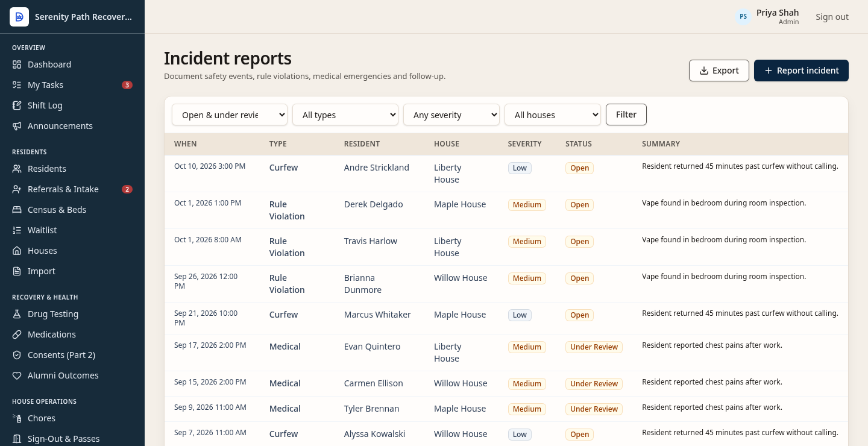The image size is (868, 446).
Task: Click the My Tasks checklist icon
Action: point(17,85)
